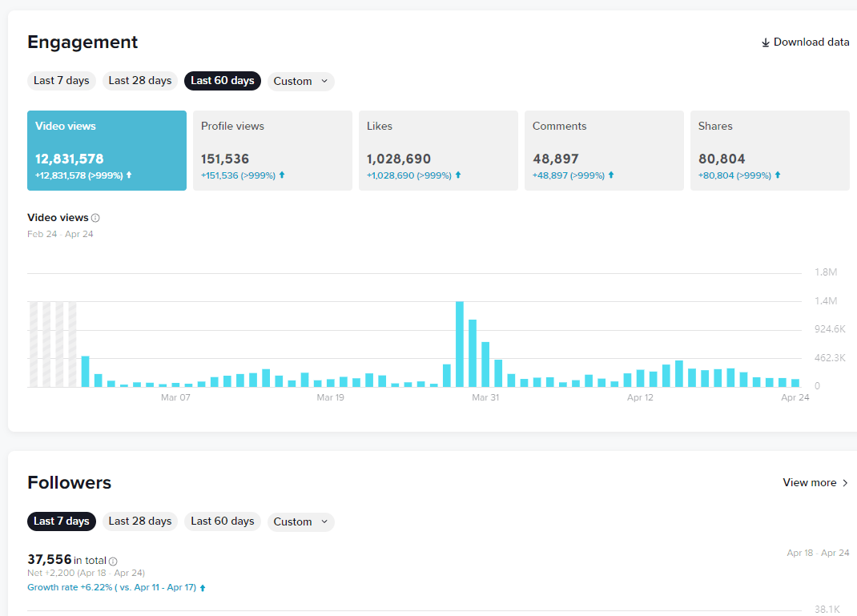Click the View more chevron arrow

coord(845,483)
